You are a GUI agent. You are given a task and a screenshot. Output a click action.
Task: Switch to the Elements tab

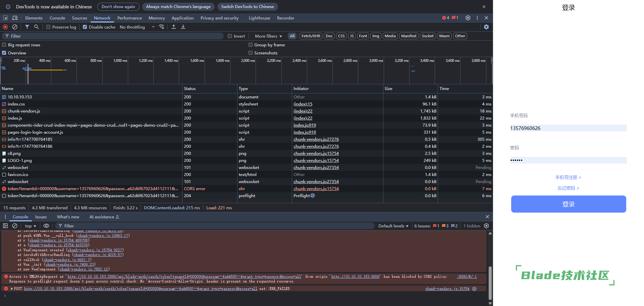[x=34, y=18]
